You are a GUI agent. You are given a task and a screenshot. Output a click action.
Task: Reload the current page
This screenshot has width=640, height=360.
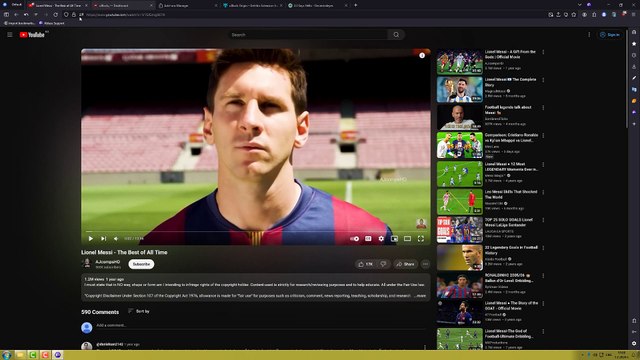tap(56, 15)
